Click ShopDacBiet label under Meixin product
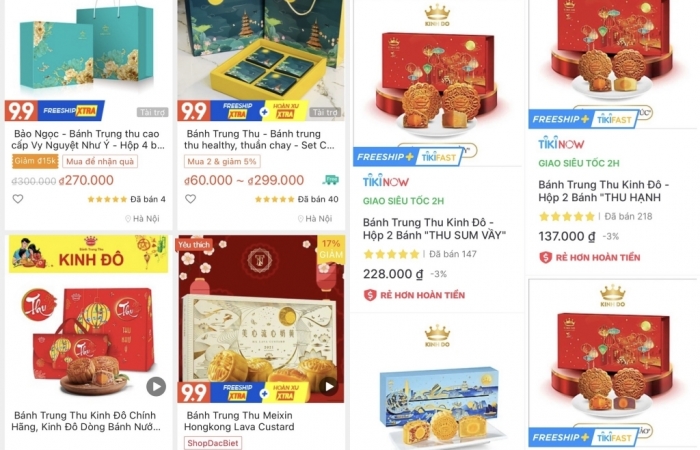The image size is (700, 450). point(213,443)
